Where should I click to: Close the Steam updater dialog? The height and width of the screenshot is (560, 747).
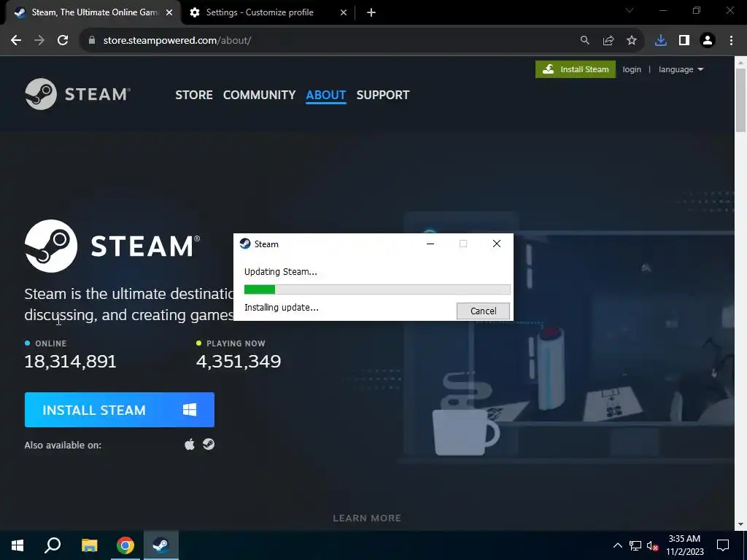point(496,244)
